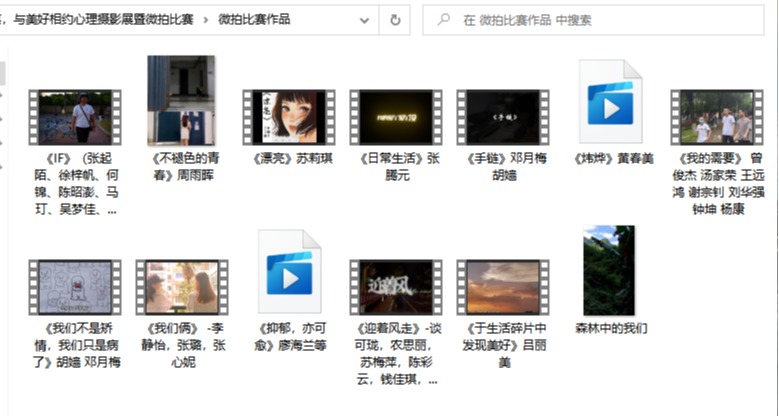Image resolution: width=779 pixels, height=416 pixels.
Task: Select the 森林中的我们 video thumbnail
Action: point(609,271)
